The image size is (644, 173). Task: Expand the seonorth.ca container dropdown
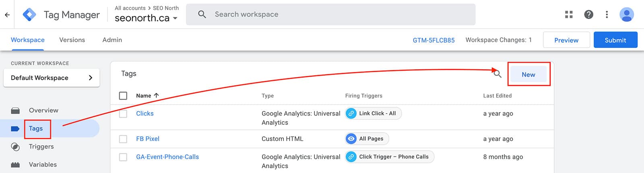pyautogui.click(x=175, y=18)
